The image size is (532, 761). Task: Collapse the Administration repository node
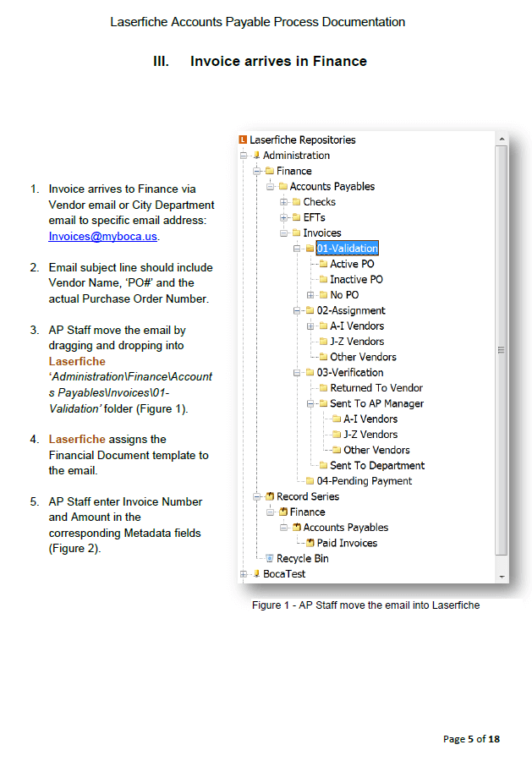(244, 156)
